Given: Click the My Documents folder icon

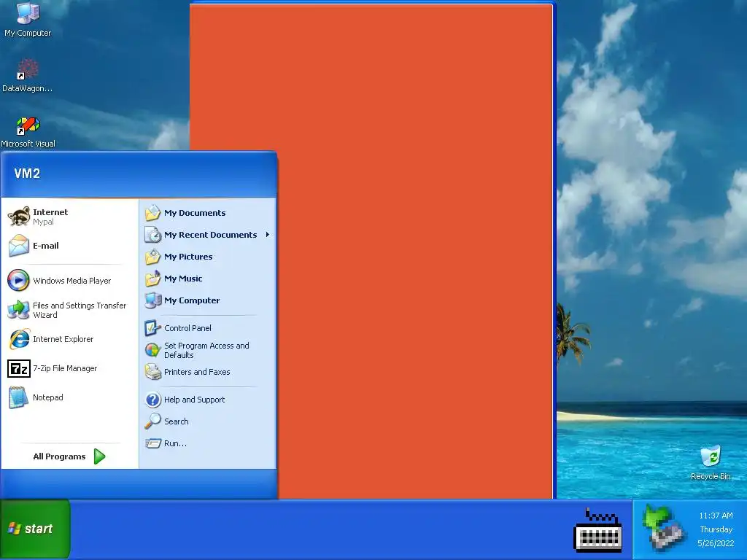Looking at the screenshot, I should click(153, 213).
